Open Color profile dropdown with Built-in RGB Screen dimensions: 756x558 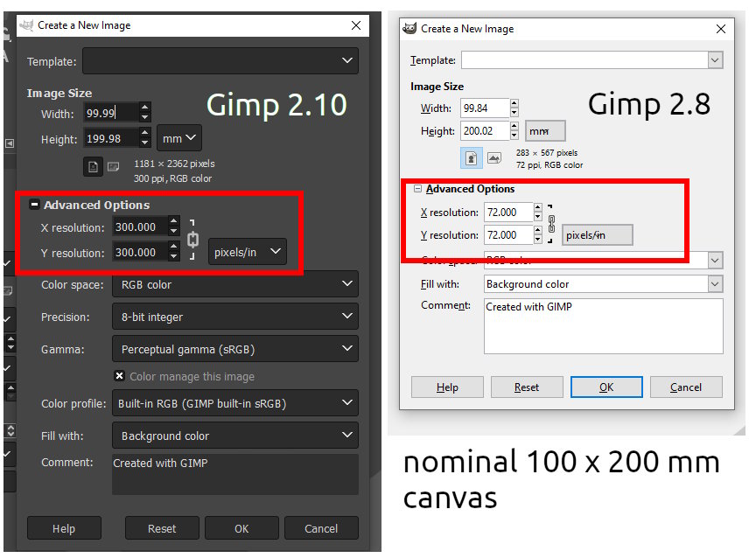(x=235, y=403)
